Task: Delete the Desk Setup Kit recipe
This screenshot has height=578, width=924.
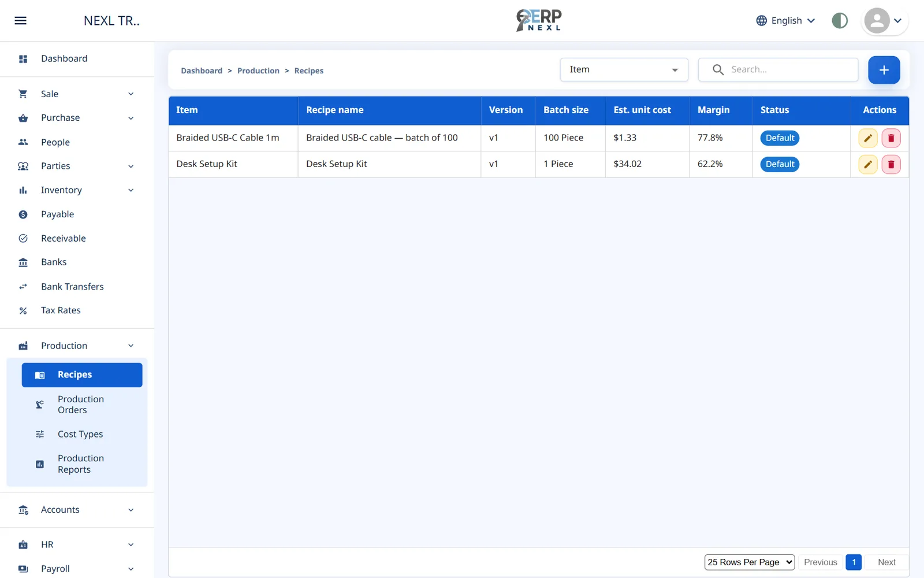Action: click(x=891, y=164)
